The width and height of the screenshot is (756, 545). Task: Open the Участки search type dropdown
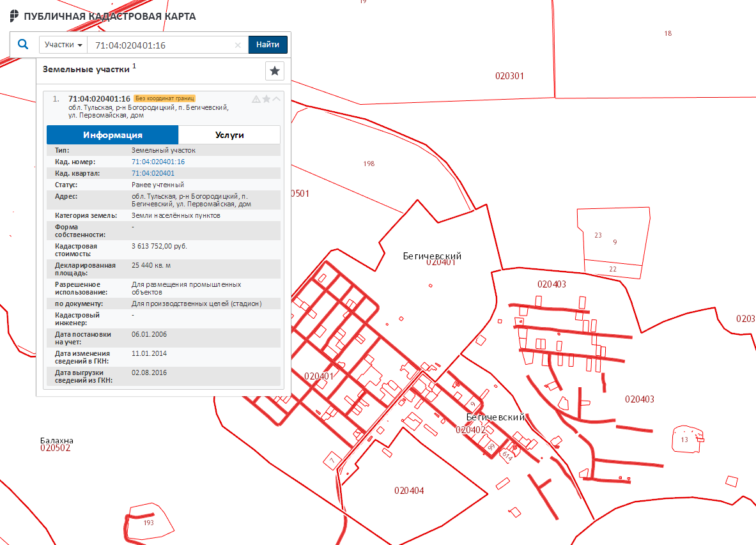pyautogui.click(x=63, y=45)
